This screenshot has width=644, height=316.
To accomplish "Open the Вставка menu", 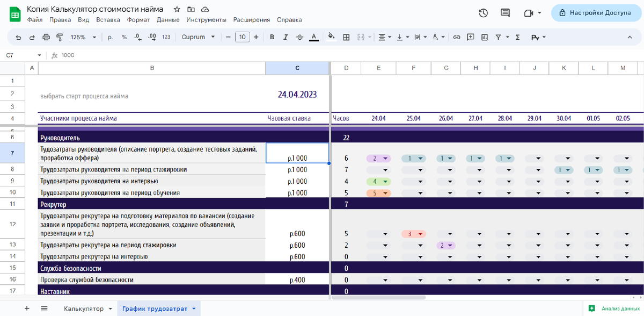I will coord(108,20).
